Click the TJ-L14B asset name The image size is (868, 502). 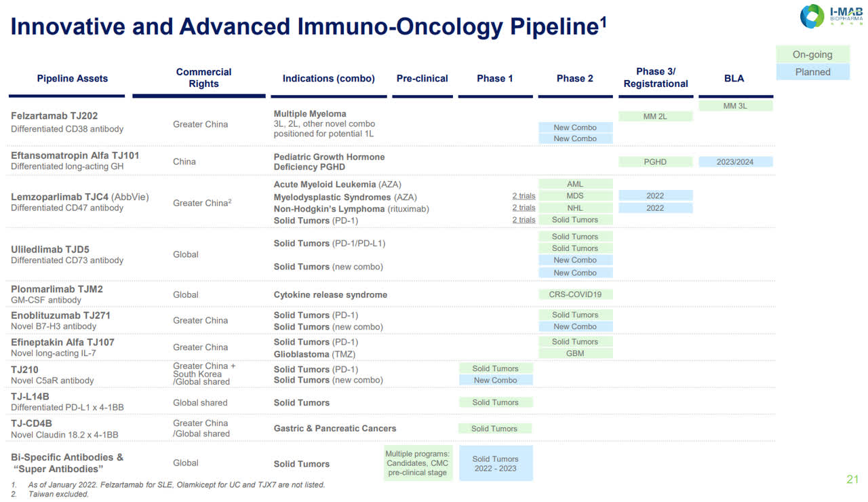tap(30, 397)
